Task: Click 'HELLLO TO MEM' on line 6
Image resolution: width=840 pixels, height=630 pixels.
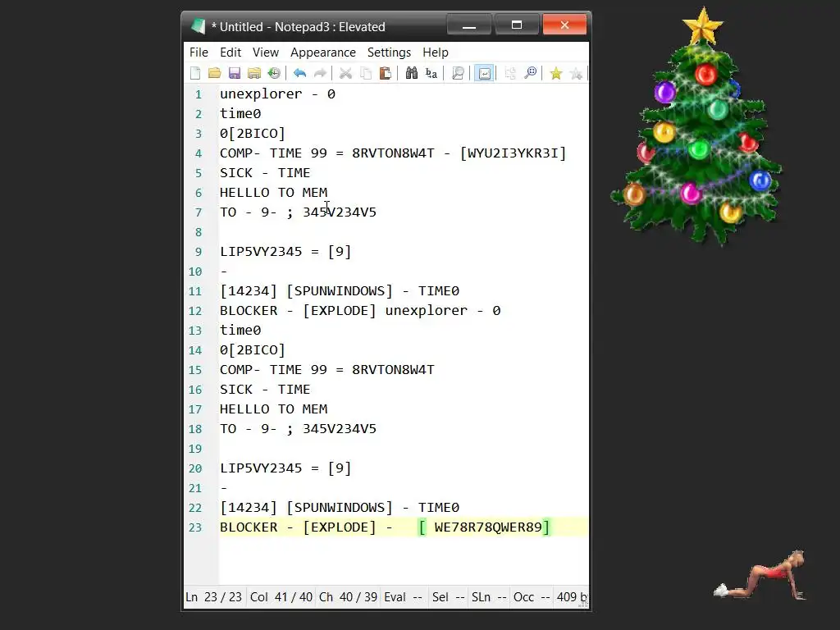Action: point(273,192)
